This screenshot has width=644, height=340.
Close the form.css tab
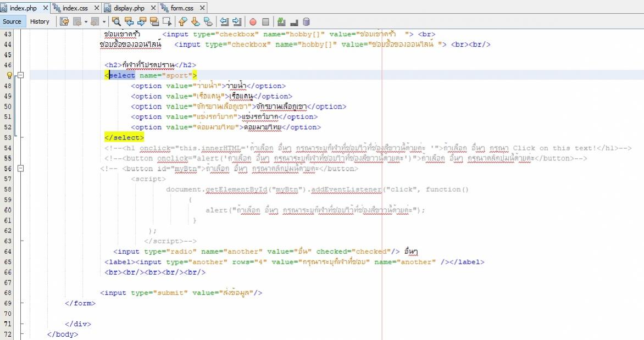click(202, 8)
